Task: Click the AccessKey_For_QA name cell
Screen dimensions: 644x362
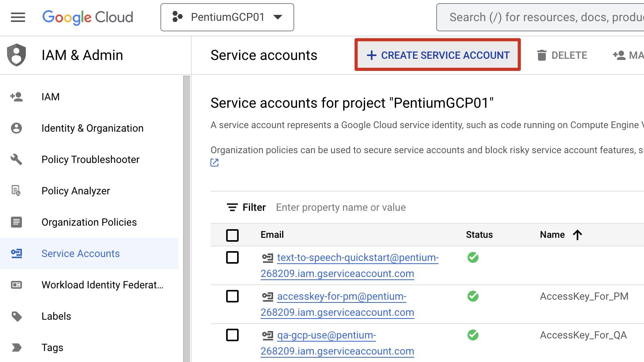Action: point(583,335)
